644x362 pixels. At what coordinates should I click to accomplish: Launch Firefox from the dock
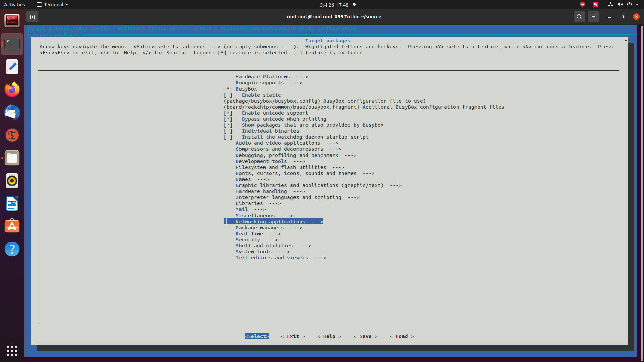[x=12, y=89]
